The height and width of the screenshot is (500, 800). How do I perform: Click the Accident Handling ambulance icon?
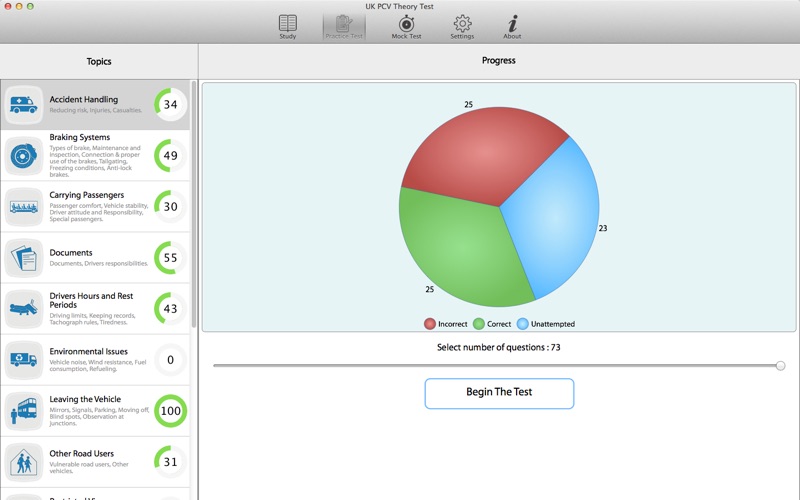[x=23, y=105]
